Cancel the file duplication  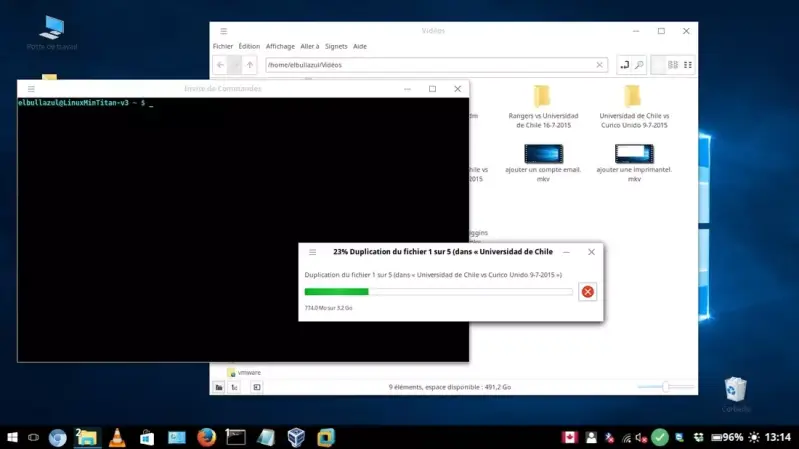[588, 292]
